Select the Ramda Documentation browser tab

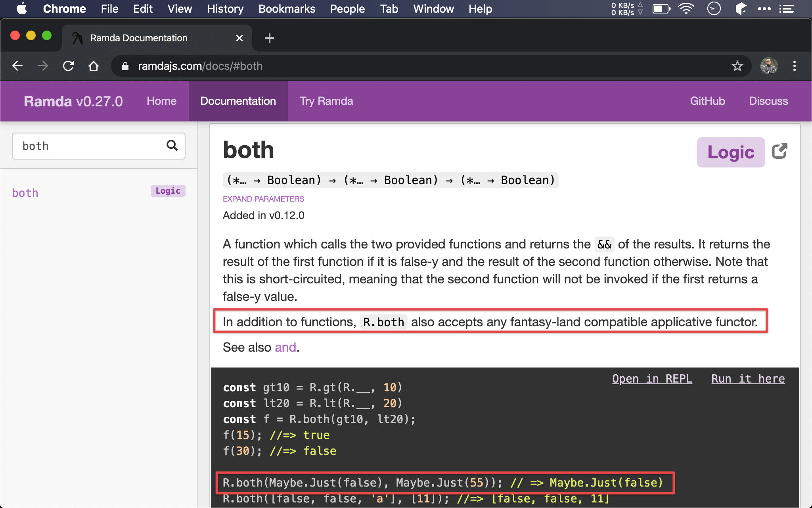pyautogui.click(x=157, y=38)
